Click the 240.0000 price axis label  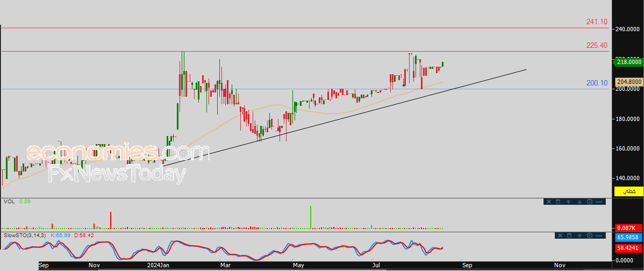[x=627, y=29]
